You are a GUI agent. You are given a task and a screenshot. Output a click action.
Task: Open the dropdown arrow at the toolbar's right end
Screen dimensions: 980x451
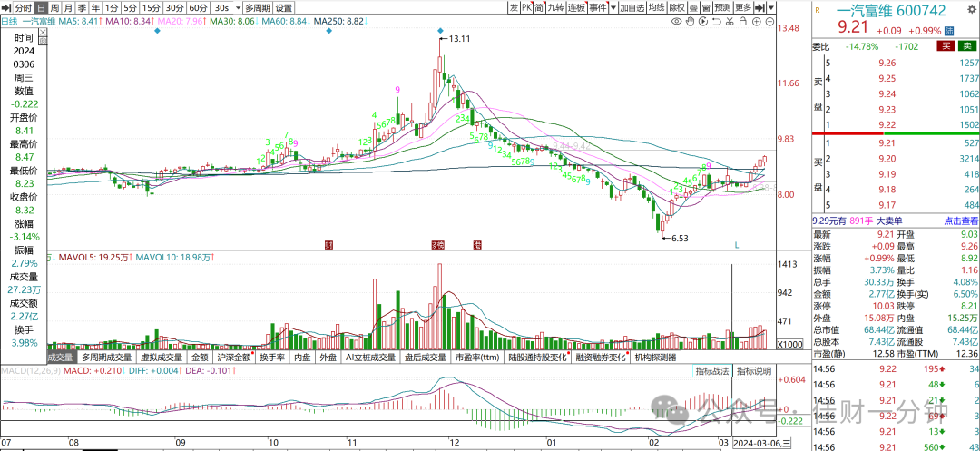point(771,8)
